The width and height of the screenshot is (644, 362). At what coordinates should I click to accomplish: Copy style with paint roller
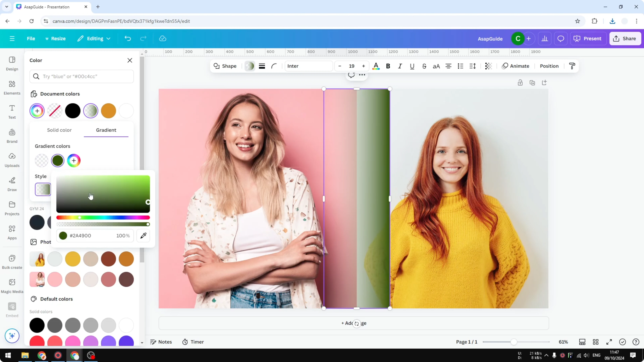click(572, 66)
